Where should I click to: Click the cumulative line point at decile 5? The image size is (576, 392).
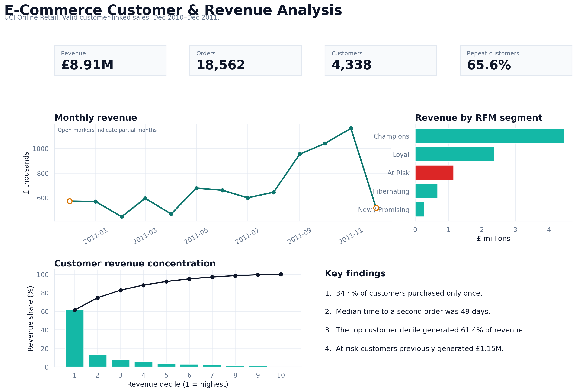click(166, 281)
